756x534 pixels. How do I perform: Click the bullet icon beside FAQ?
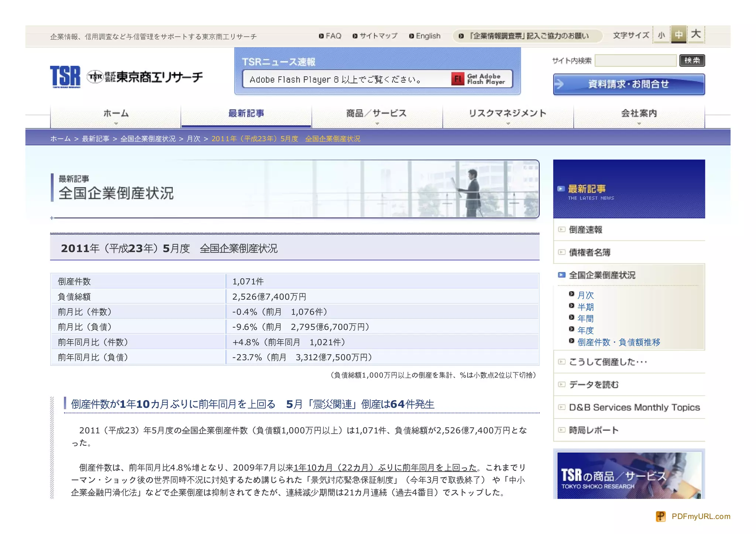pyautogui.click(x=321, y=36)
